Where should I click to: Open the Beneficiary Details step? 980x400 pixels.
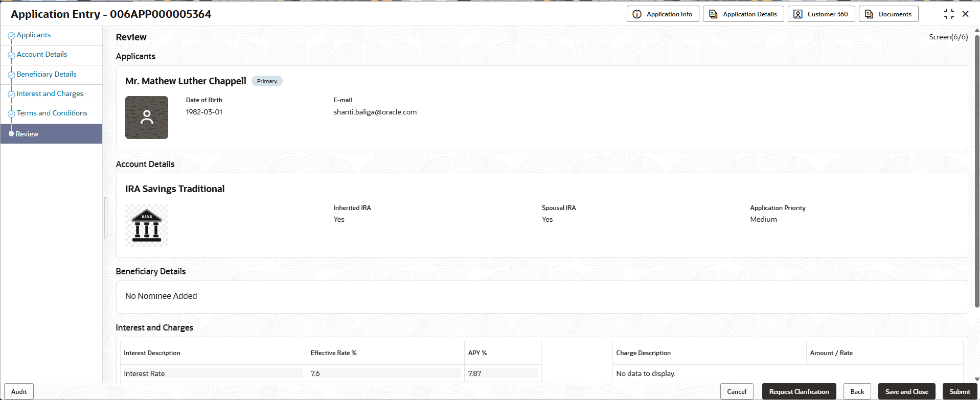pos(47,74)
